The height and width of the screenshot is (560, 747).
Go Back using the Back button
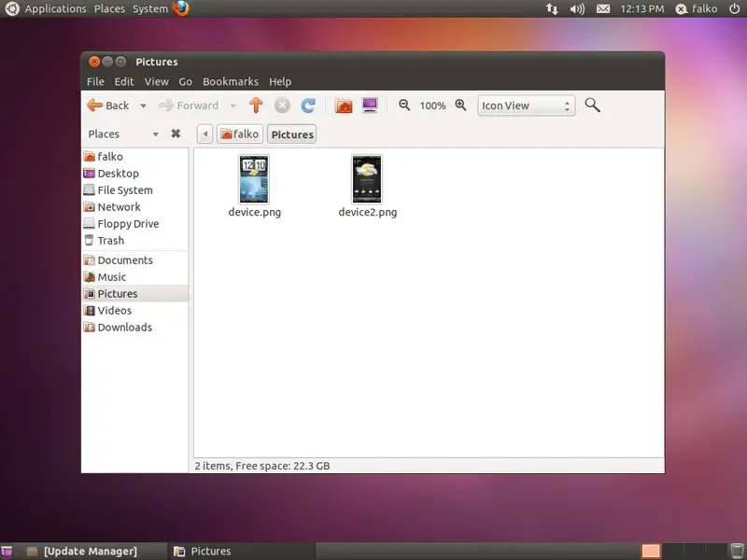click(x=108, y=105)
